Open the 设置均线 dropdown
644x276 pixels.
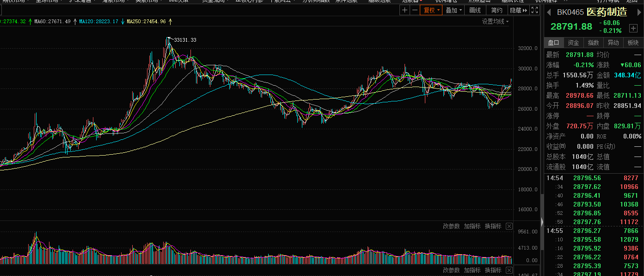click(x=495, y=21)
